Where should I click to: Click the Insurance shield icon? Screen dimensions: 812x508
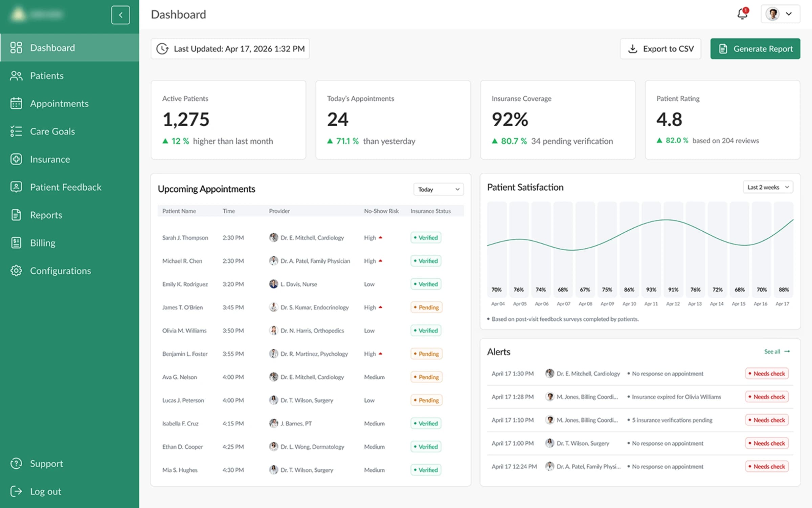click(16, 159)
